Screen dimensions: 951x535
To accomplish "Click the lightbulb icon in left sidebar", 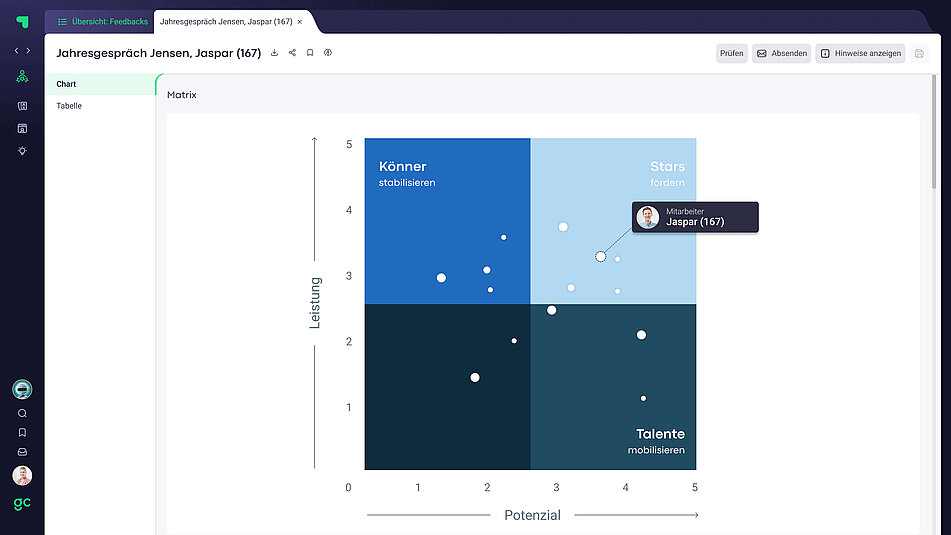I will (22, 151).
